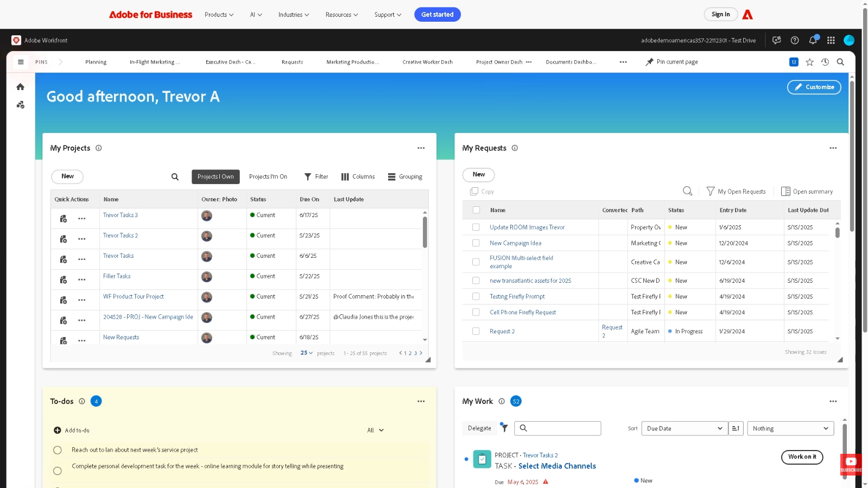Open the Nothing grouping dropdown

click(x=790, y=428)
